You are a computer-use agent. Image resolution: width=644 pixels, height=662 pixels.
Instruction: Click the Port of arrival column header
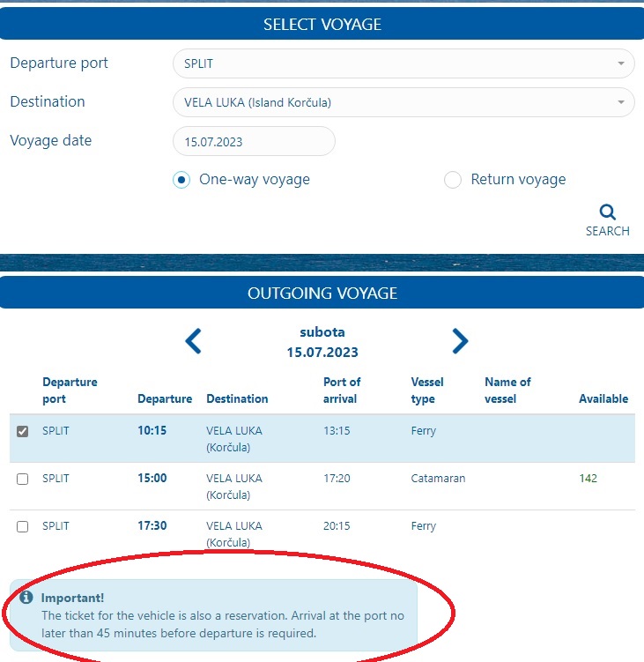[x=342, y=391]
